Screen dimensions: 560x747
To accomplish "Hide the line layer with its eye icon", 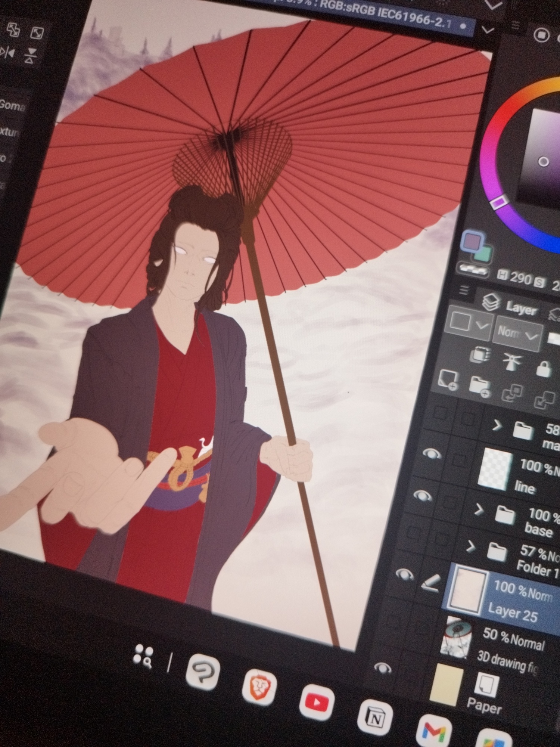I will [x=432, y=454].
